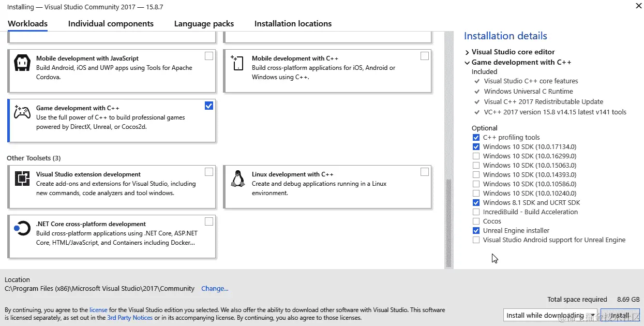Click the Mobile development with C++ icon
This screenshot has height=326, width=644.
[237, 63]
